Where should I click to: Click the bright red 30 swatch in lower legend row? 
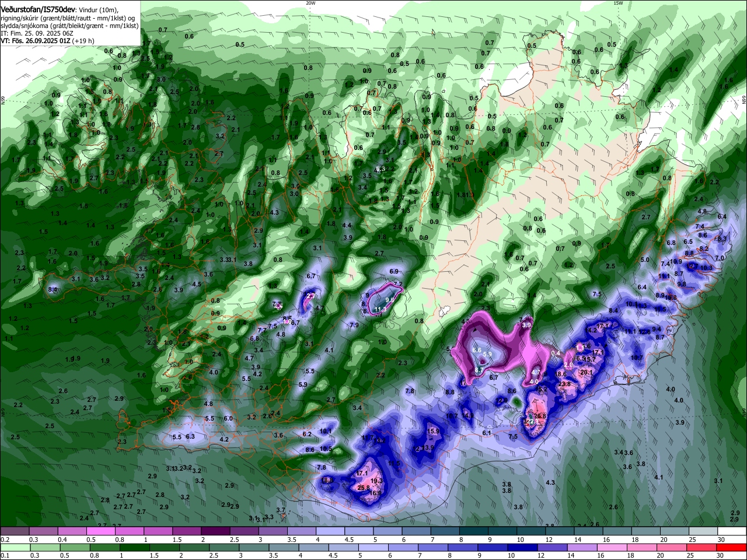coord(732,547)
